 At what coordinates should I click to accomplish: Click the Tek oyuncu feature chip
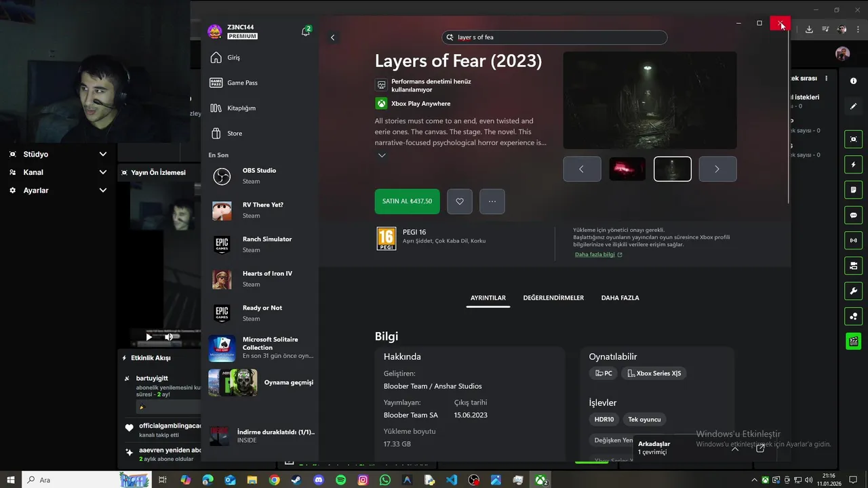click(x=644, y=420)
